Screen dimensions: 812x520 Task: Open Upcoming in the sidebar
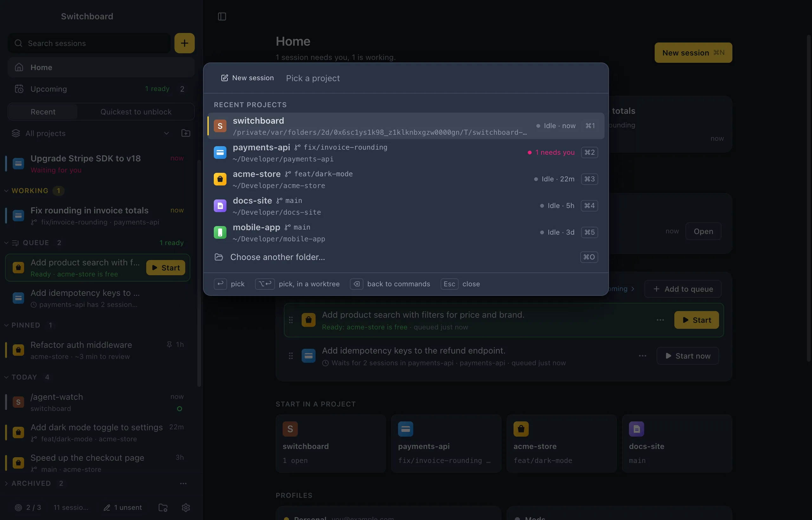click(x=101, y=89)
